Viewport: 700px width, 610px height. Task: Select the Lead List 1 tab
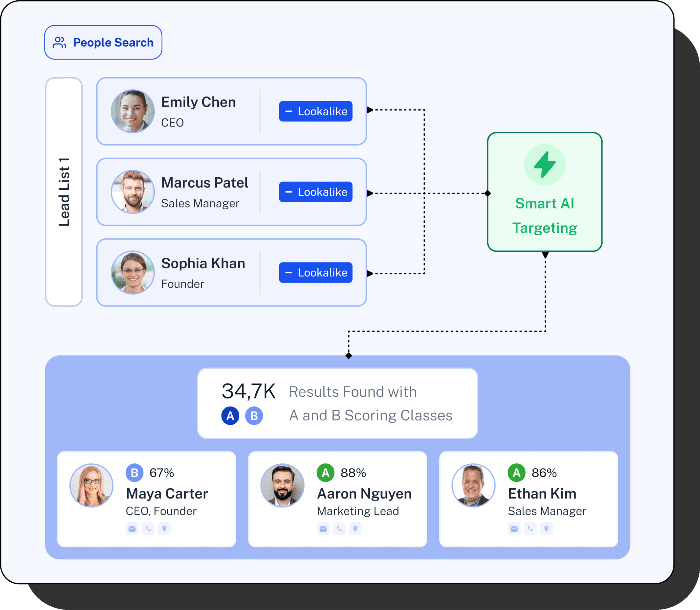click(x=63, y=192)
